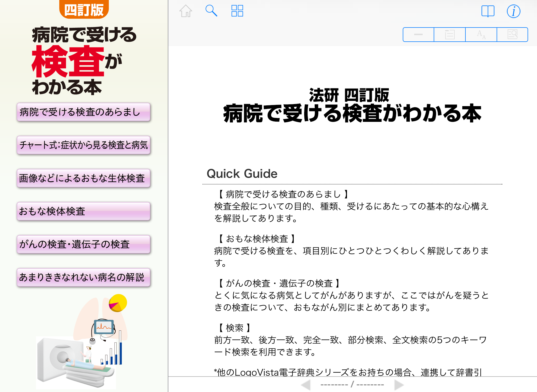Show app information via info icon
Viewport: 537px width, 392px height.
click(x=513, y=11)
